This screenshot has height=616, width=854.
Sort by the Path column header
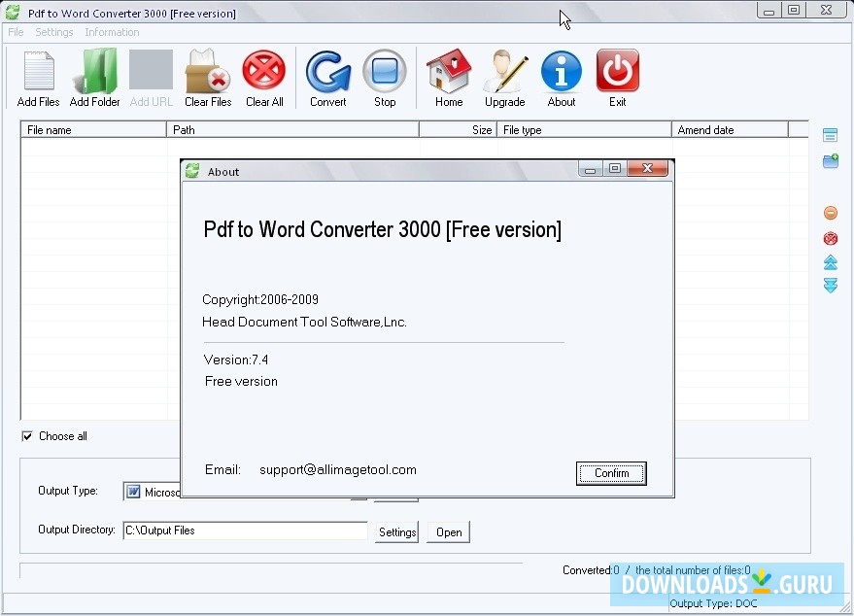[293, 129]
